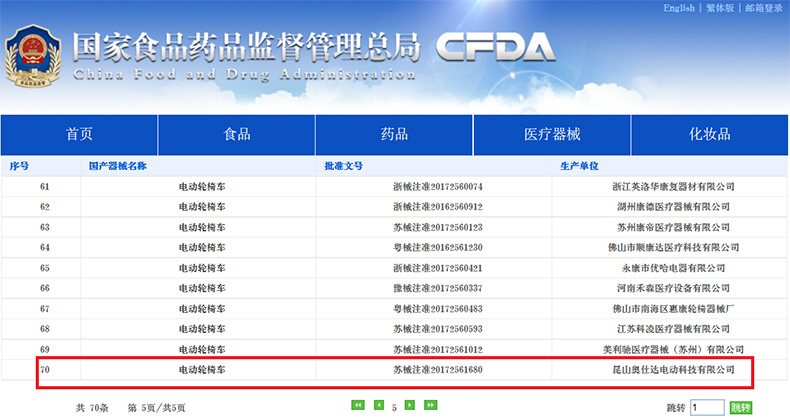Click manufacturer 苏州康帝医疗器械有限公司
Viewport: 790px width, 420px height.
pos(673,228)
